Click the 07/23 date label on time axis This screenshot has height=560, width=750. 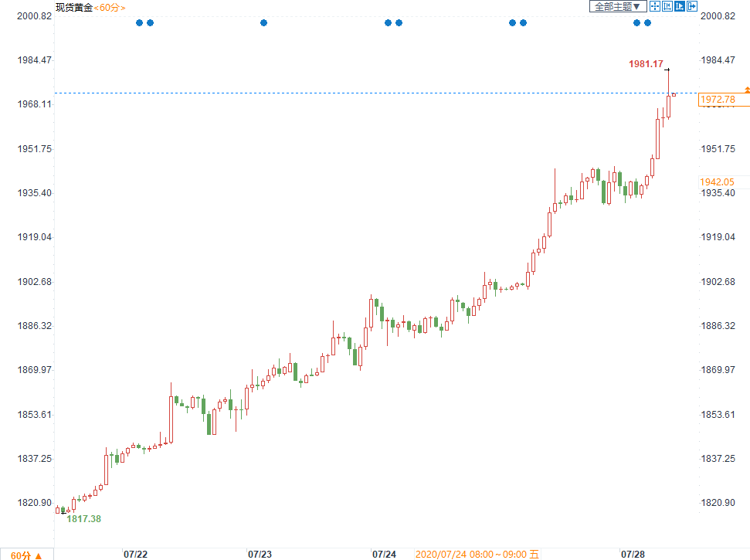[x=260, y=555]
